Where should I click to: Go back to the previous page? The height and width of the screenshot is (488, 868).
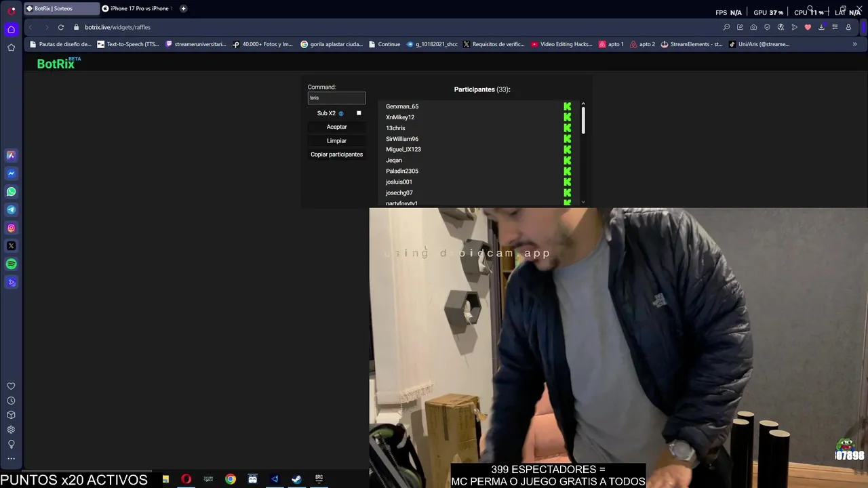pos(31,27)
